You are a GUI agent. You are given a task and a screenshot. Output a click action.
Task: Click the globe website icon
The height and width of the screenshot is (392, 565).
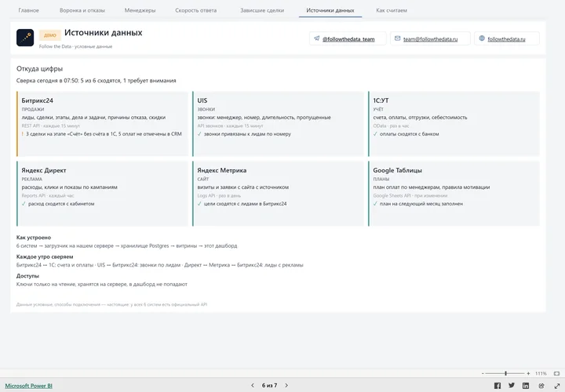[x=482, y=38]
